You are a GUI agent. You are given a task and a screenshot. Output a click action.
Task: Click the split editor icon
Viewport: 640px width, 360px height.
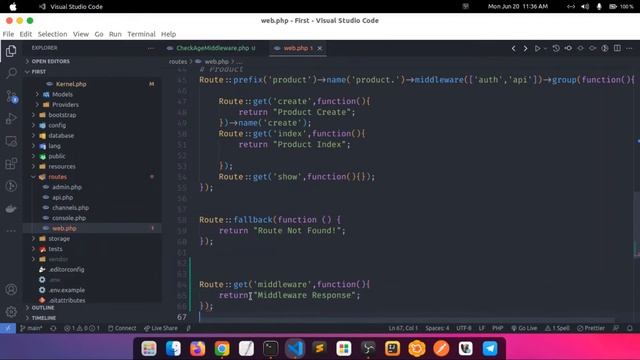click(x=617, y=48)
